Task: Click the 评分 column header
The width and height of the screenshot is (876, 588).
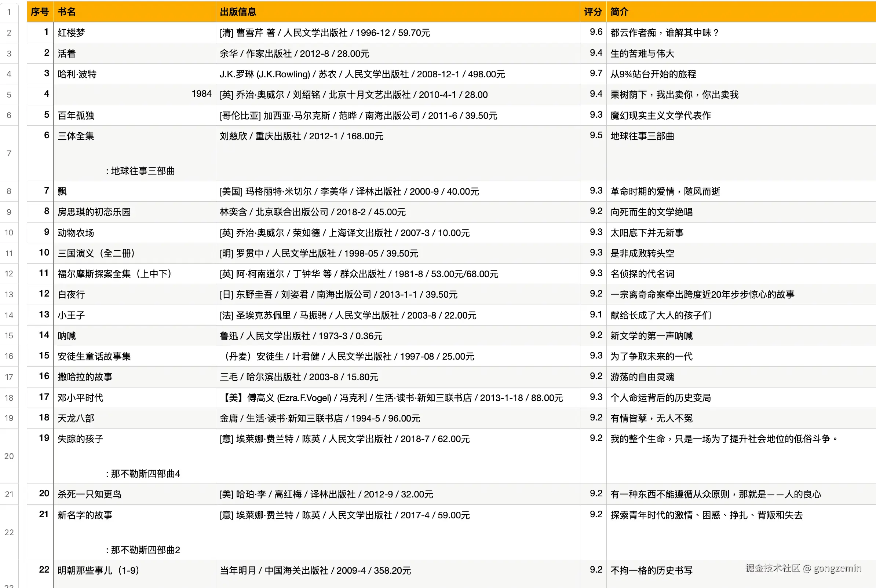Action: tap(593, 12)
